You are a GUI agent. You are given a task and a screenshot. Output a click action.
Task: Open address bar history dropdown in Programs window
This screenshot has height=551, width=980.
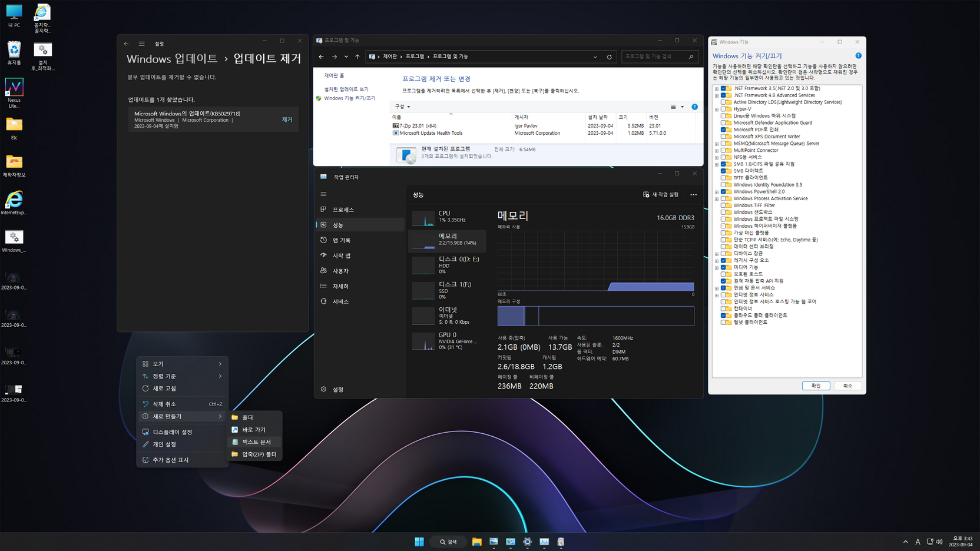(x=595, y=57)
